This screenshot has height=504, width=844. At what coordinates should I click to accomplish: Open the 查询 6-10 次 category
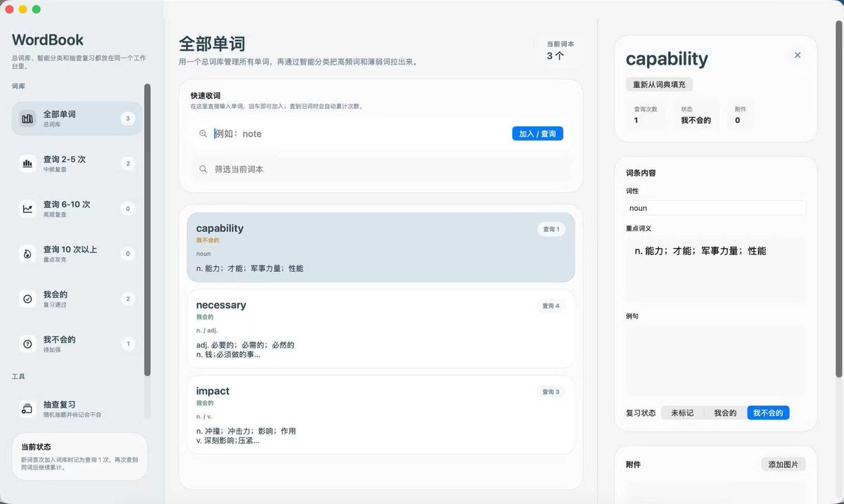click(77, 209)
